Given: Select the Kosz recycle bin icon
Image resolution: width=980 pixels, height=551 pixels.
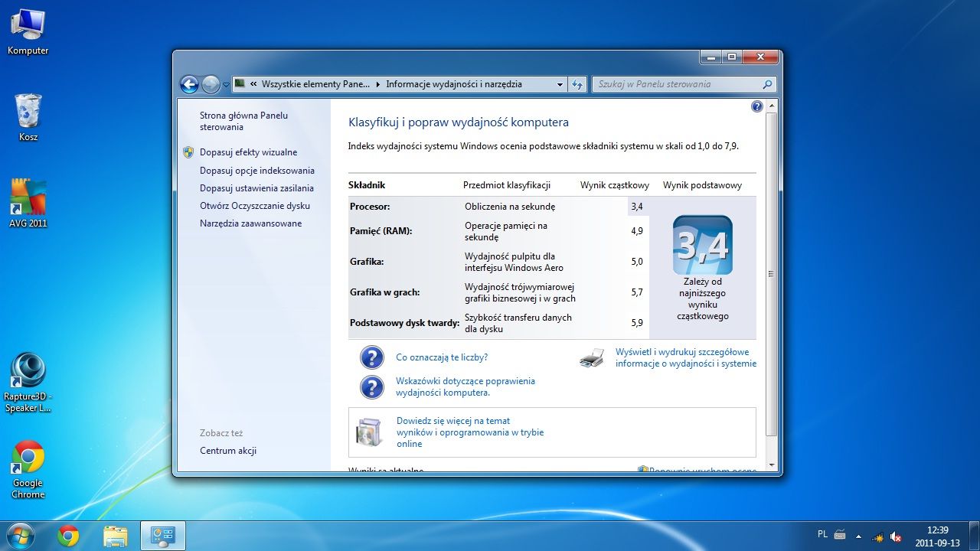Looking at the screenshot, I should pos(28,118).
